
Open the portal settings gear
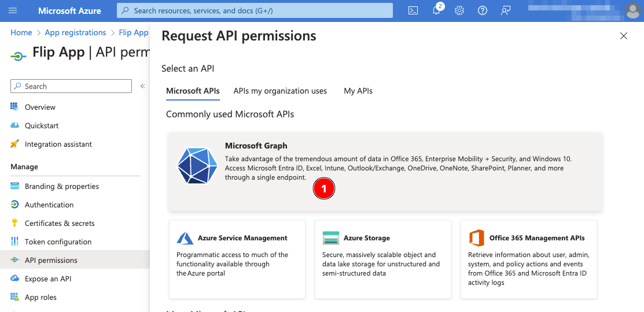pos(459,10)
